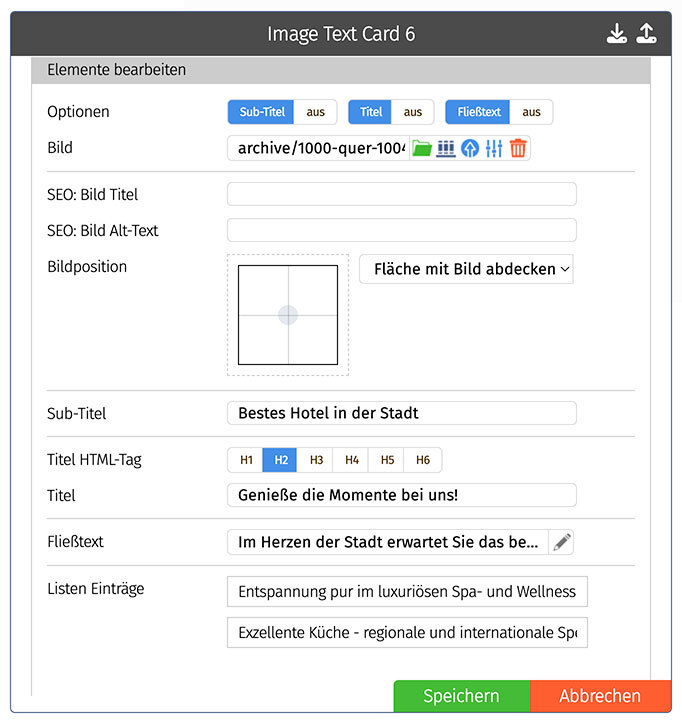682x721 pixels.
Task: Switch the Titel option to aus
Action: point(412,112)
